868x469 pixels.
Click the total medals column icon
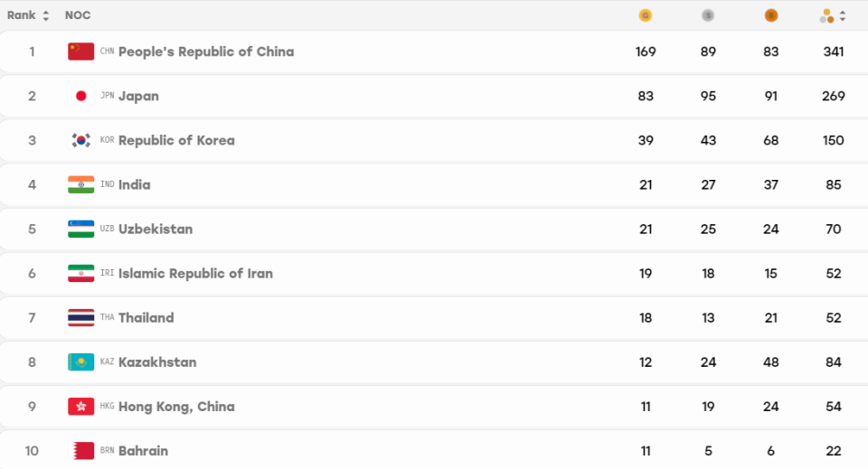click(826, 16)
